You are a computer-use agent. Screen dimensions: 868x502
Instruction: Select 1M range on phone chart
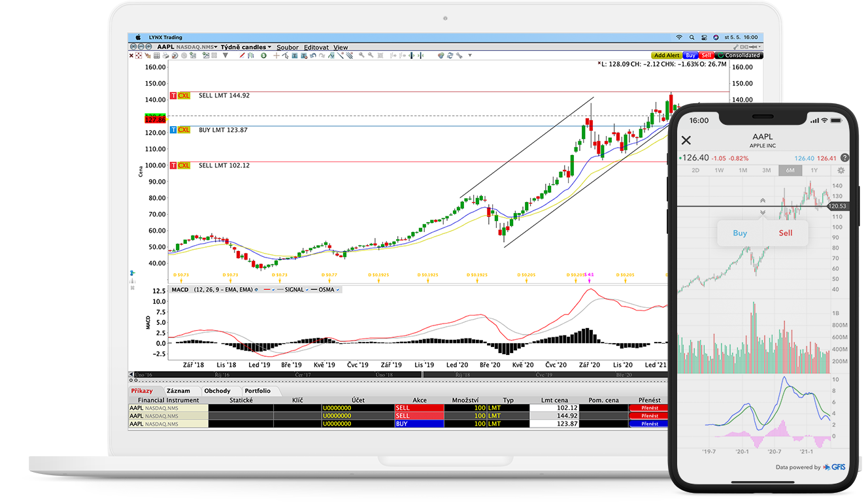tap(743, 171)
